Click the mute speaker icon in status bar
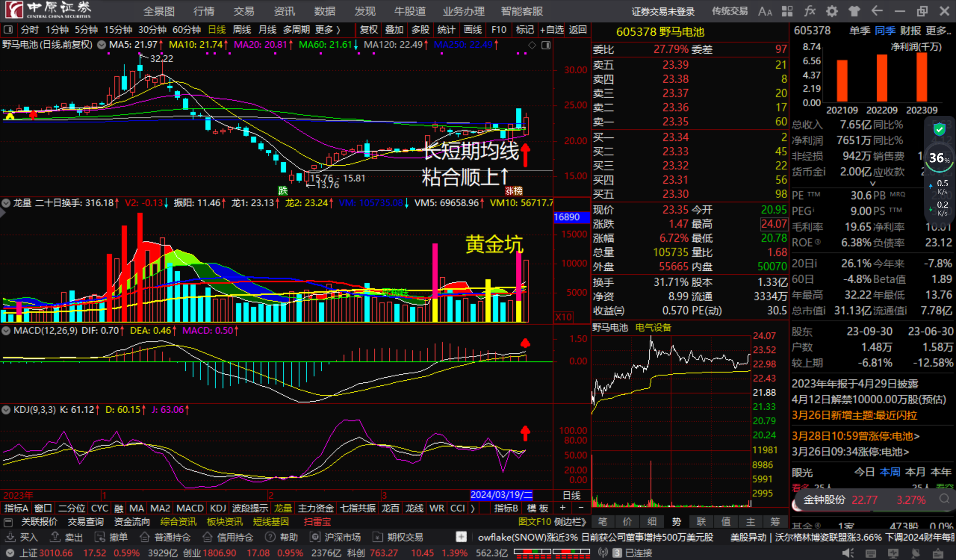Screen dimensions: 956x560 (x=847, y=553)
